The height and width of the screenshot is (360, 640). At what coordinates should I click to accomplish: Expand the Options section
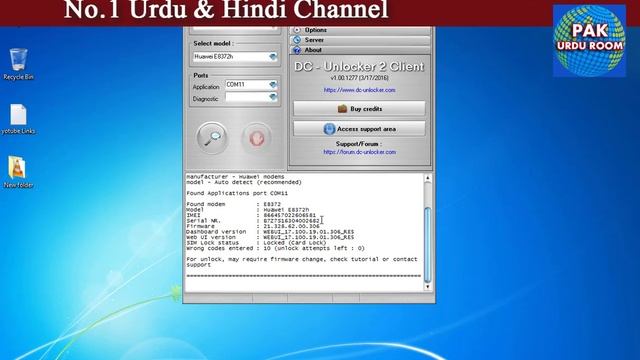[360, 30]
